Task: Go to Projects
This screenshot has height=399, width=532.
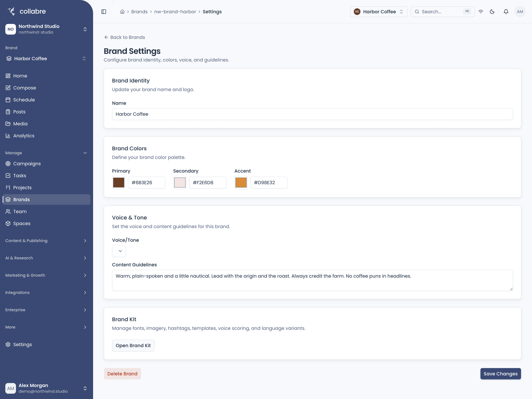Action: coord(47,188)
